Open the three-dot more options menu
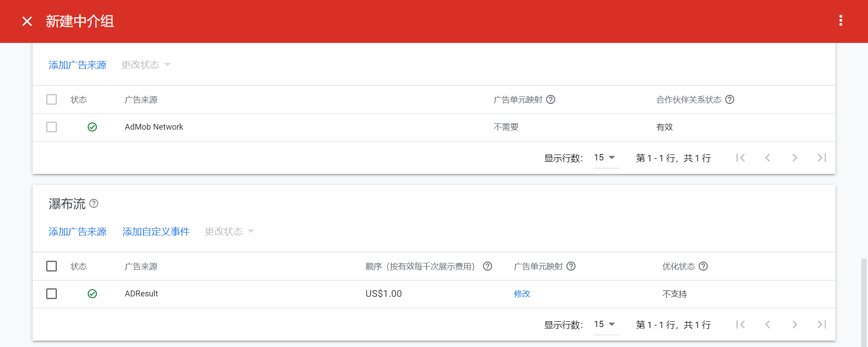 pos(840,21)
